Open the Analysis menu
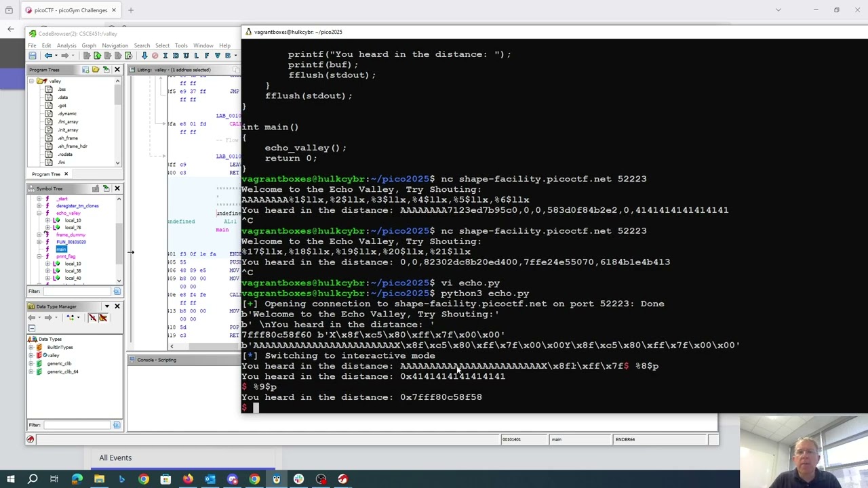Image resolution: width=868 pixels, height=488 pixels. pyautogui.click(x=66, y=45)
